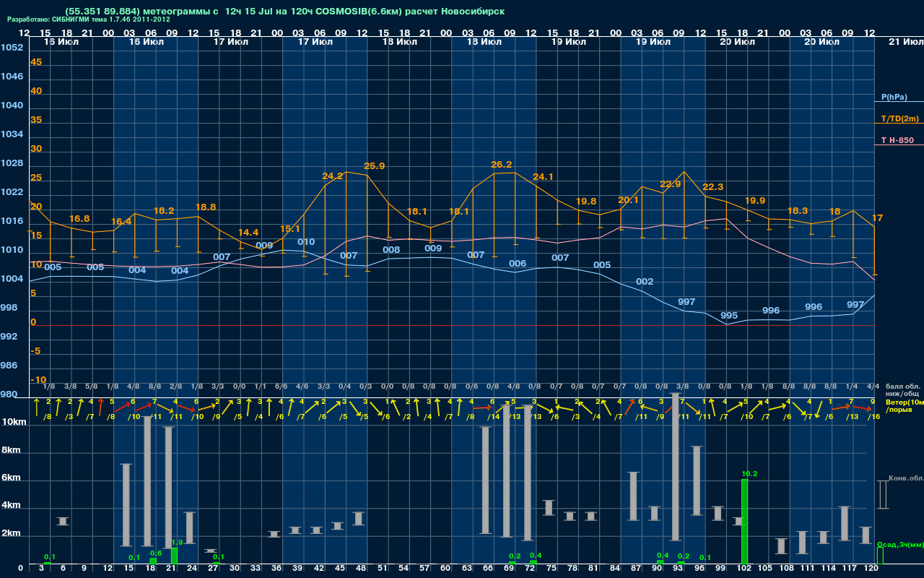This screenshot has width=924, height=578.
Task: Click the 26.2 peak temperature value
Action: click(x=501, y=165)
